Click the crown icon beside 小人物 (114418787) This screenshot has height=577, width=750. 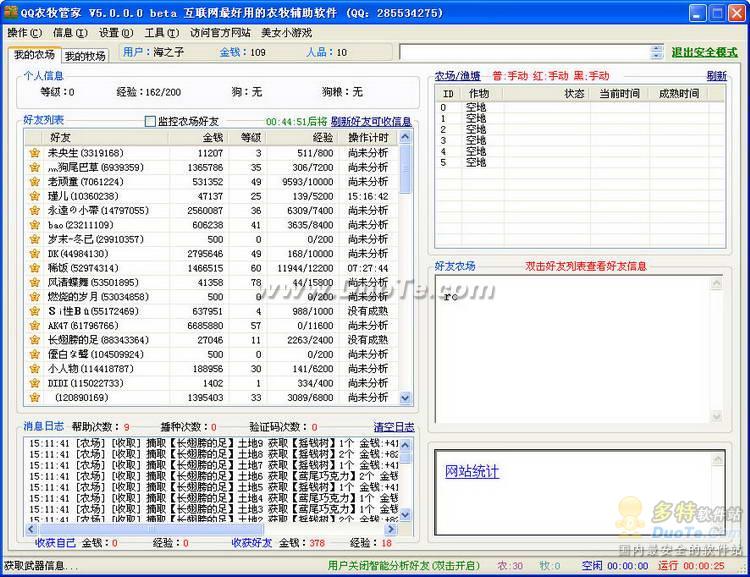[x=34, y=369]
